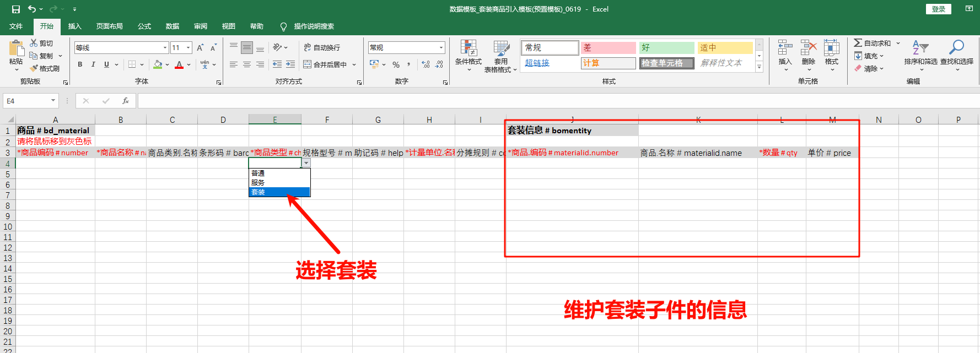Decrease font size with smaller A icon
This screenshot has height=353, width=980.
(213, 48)
